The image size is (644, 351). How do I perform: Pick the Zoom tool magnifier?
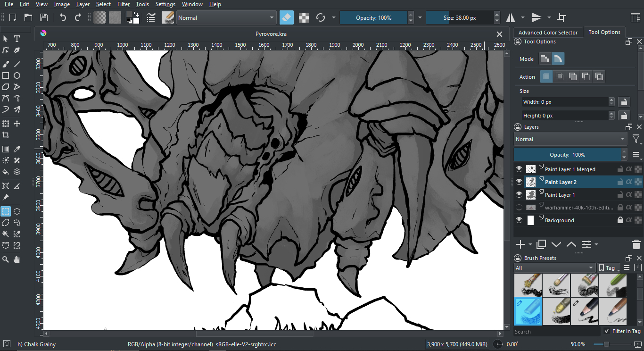[x=6, y=259]
